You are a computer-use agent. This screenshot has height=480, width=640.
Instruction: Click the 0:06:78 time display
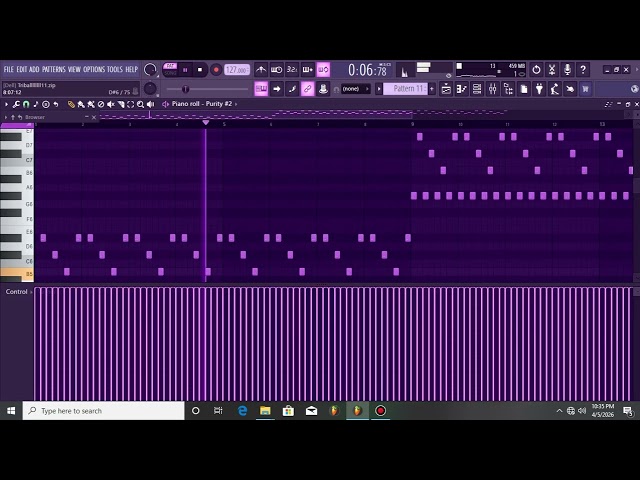coord(368,70)
